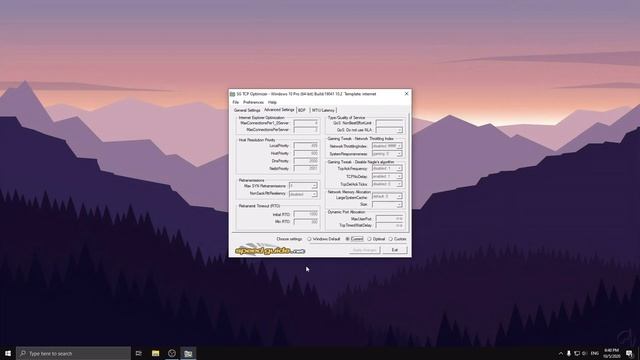Click the ENG language indicator
This screenshot has height=360, width=640.
(x=595, y=353)
